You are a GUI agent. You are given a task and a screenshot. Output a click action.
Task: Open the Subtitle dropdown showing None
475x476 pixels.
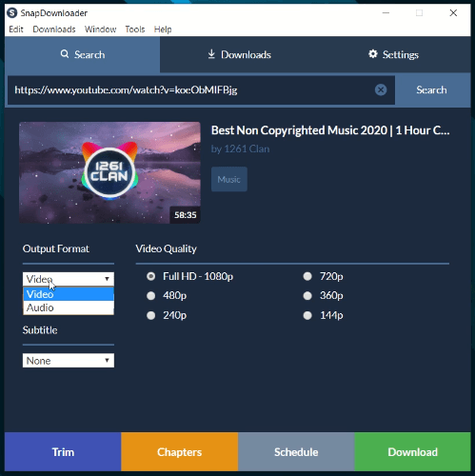tap(69, 361)
